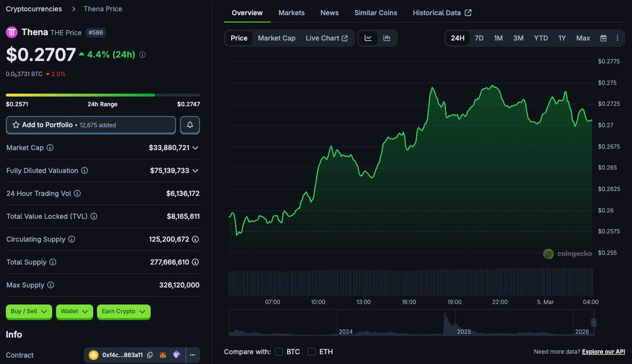Open the Buy / Sell dropdown

point(28,311)
